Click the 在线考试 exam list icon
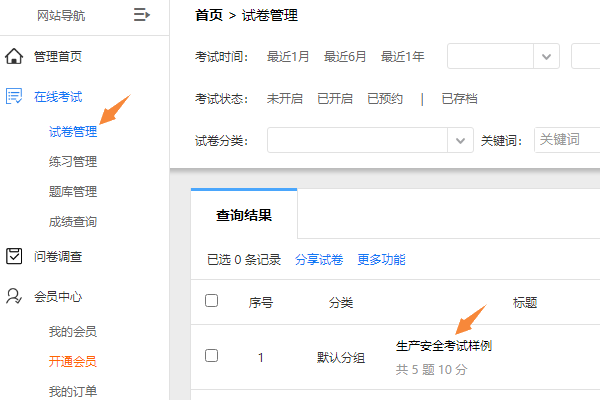The width and height of the screenshot is (600, 400). (x=14, y=96)
